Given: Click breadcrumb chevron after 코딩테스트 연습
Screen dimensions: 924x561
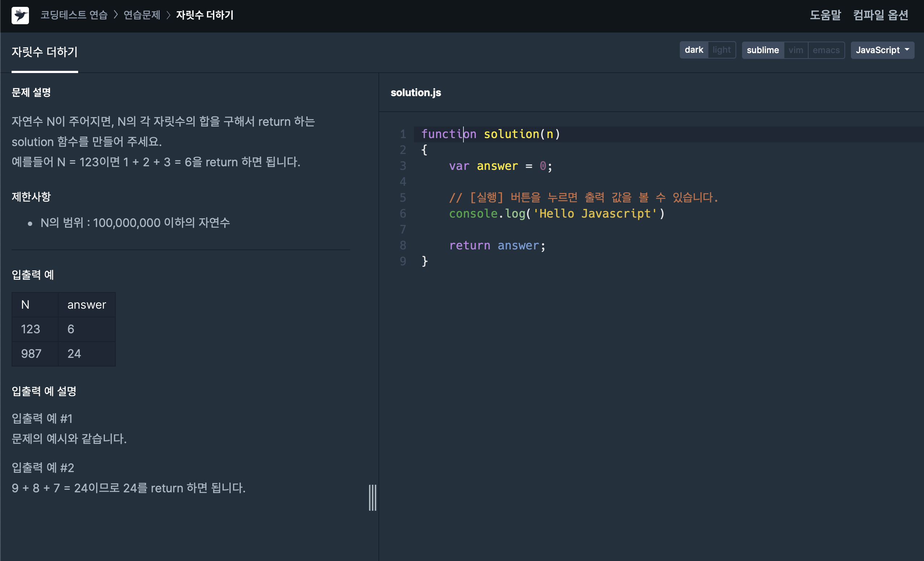Looking at the screenshot, I should pos(116,15).
